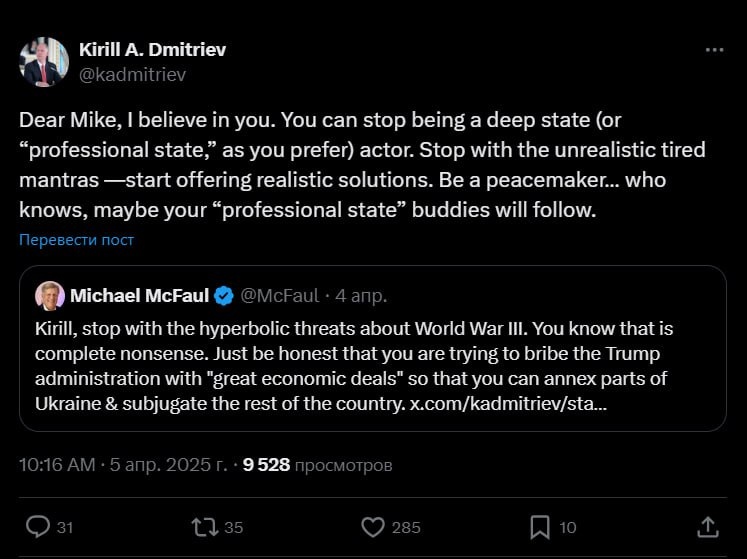Click the share upload icon

[x=707, y=526]
